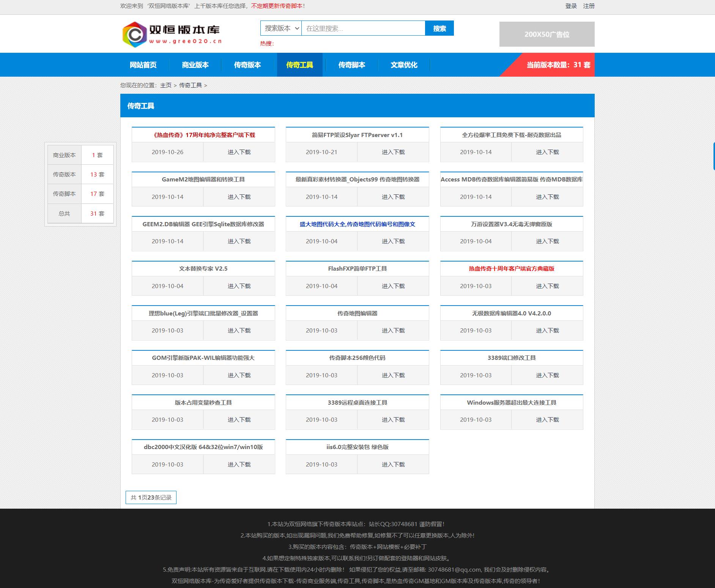
Task: Click the 双恒版本库 site logo
Action: [x=172, y=34]
